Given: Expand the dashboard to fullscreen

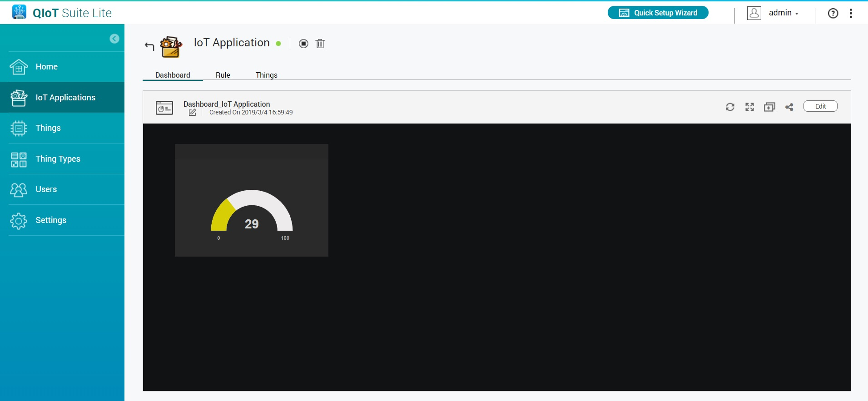Looking at the screenshot, I should [749, 107].
